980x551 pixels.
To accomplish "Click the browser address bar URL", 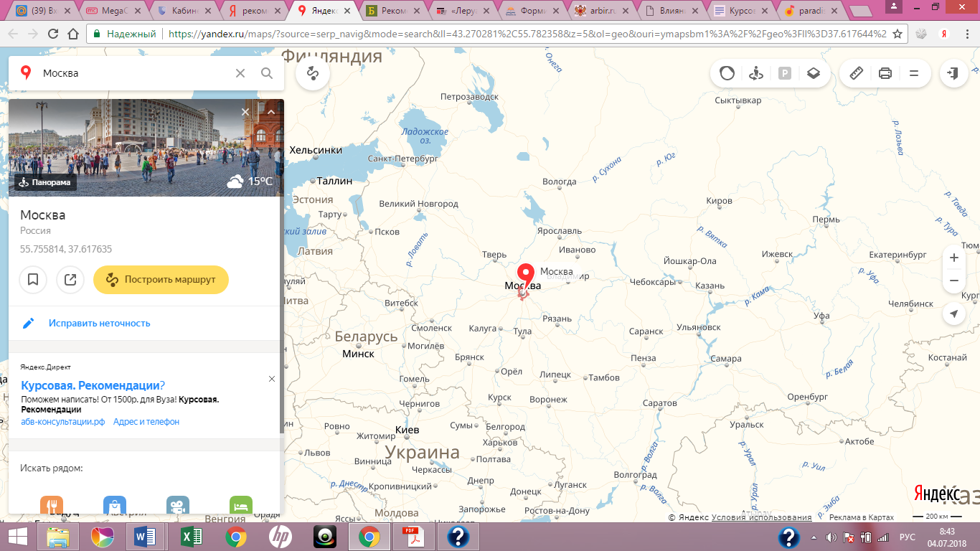I will [527, 34].
